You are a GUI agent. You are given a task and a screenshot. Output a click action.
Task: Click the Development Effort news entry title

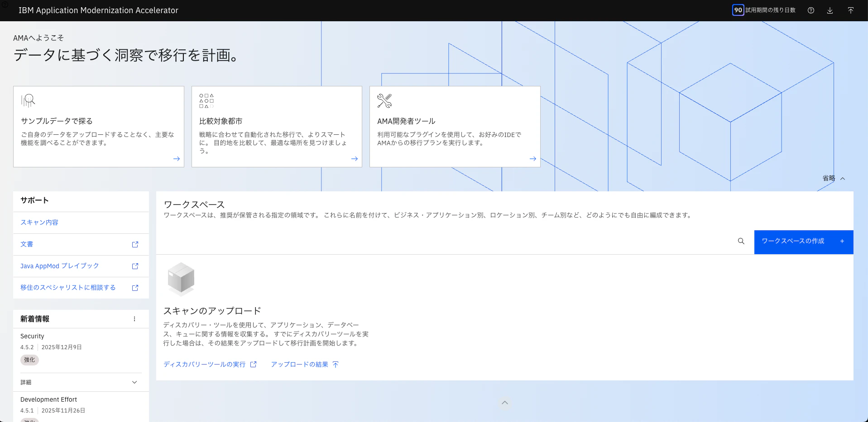pyautogui.click(x=48, y=399)
